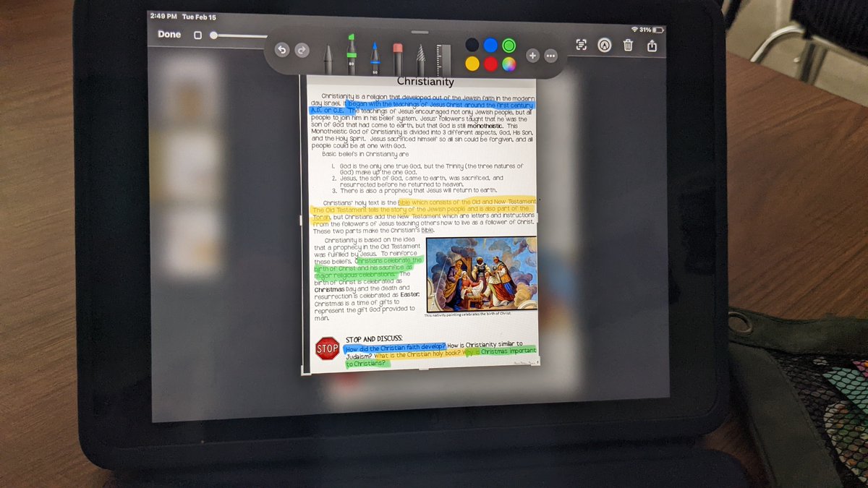Switch the ink color to yellow
Image resolution: width=868 pixels, height=488 pixels.
pyautogui.click(x=472, y=64)
